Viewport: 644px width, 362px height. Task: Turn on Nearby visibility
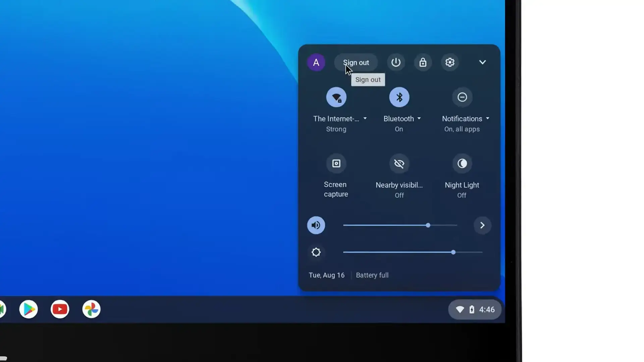[399, 164]
